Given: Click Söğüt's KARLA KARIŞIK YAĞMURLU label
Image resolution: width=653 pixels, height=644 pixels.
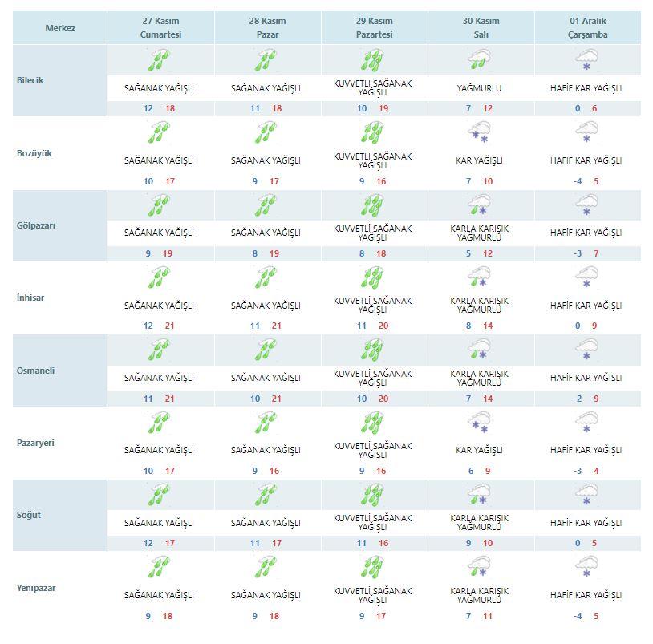Looking at the screenshot, I should point(480,522).
